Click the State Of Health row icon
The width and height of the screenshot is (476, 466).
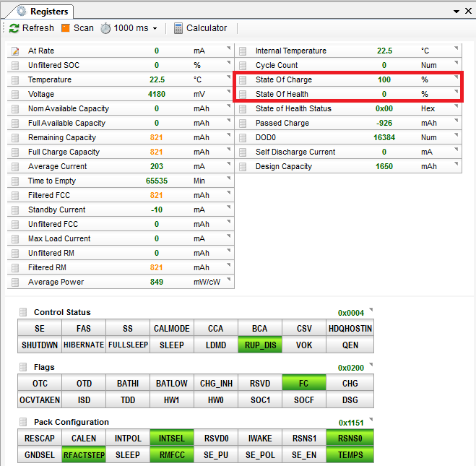click(243, 95)
